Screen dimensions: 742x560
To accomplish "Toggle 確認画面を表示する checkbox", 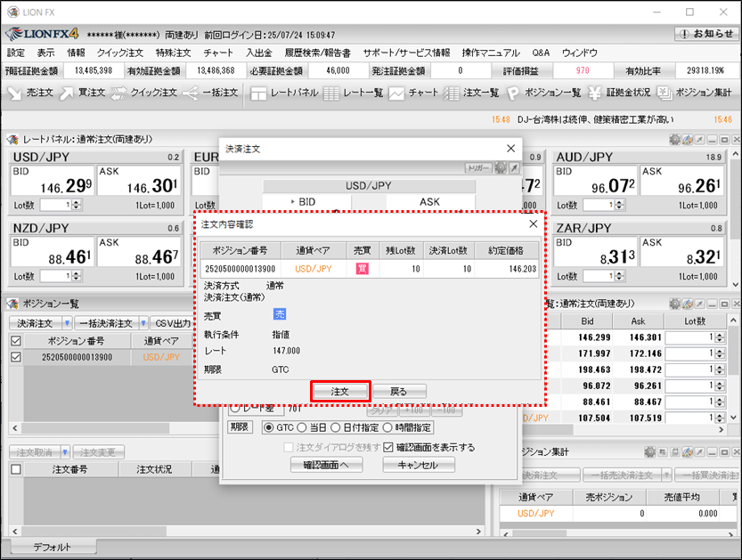I will pos(388,447).
